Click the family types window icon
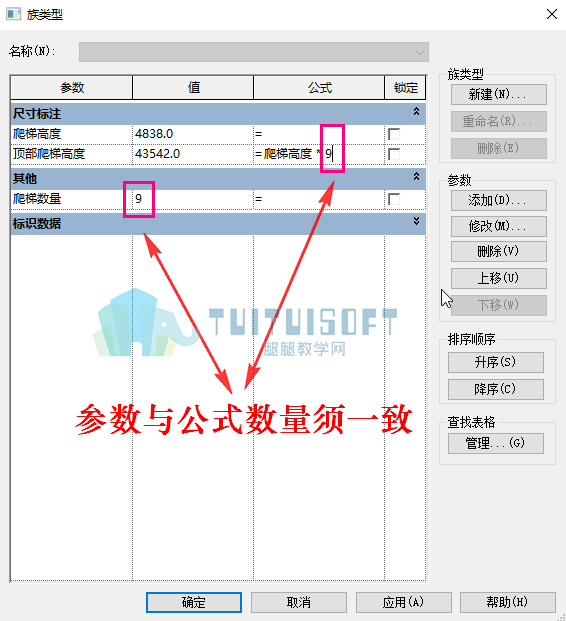Image resolution: width=566 pixels, height=621 pixels. tap(13, 14)
